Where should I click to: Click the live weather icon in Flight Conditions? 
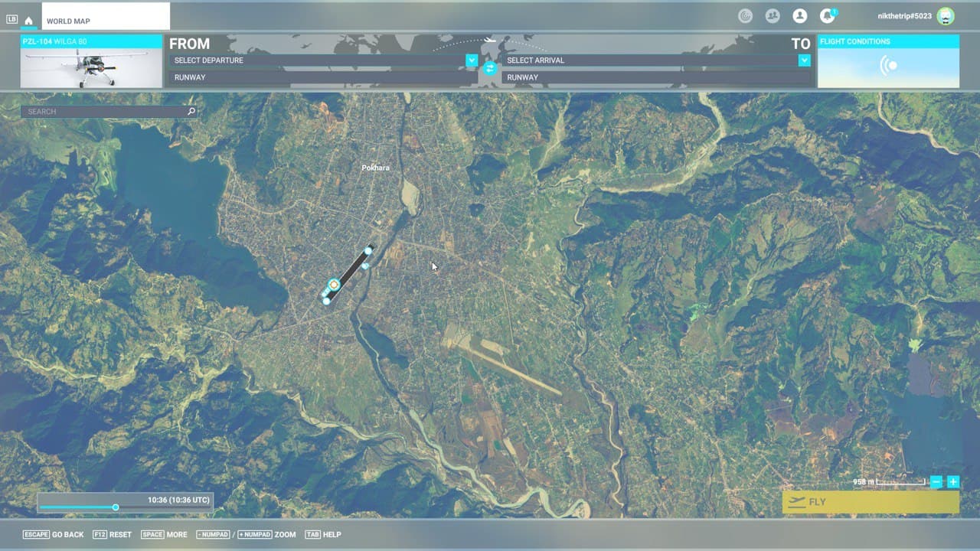889,66
